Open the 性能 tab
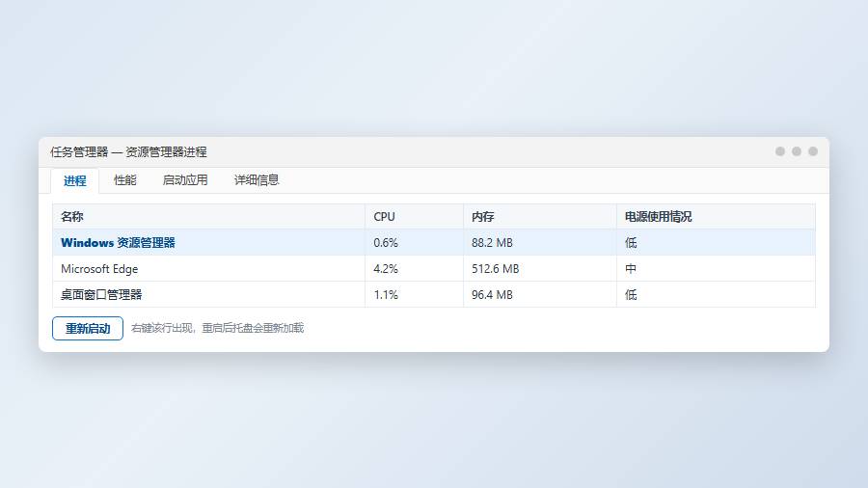 [x=124, y=180]
